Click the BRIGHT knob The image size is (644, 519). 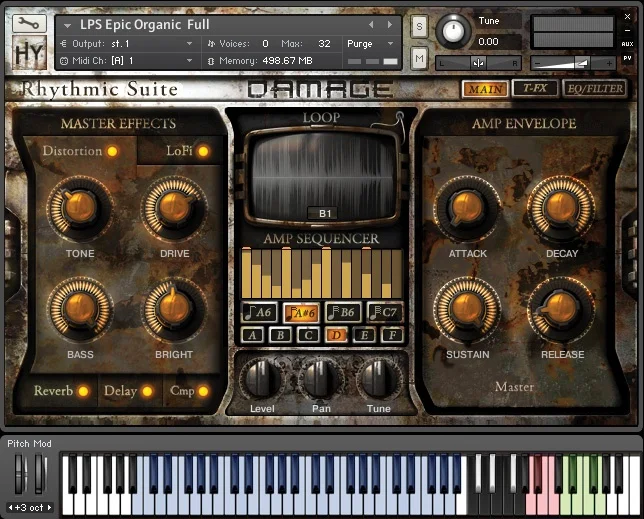[x=174, y=309]
